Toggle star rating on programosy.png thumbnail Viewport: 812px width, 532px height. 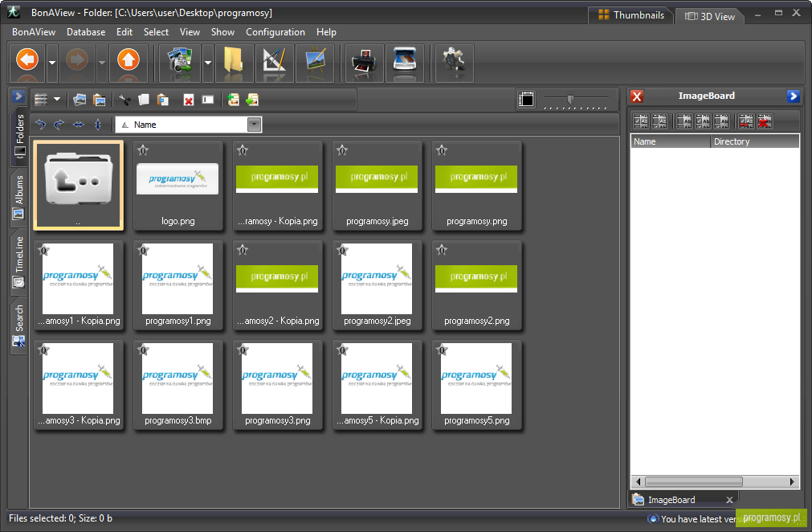pos(442,151)
